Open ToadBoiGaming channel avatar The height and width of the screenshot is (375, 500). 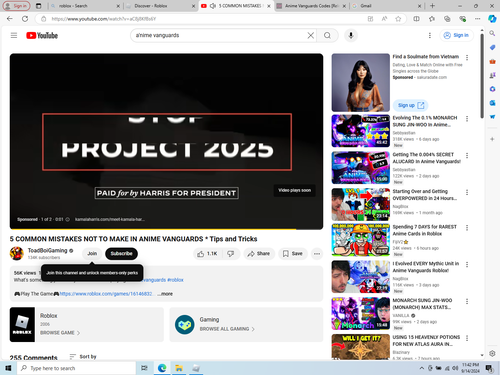[x=17, y=254]
